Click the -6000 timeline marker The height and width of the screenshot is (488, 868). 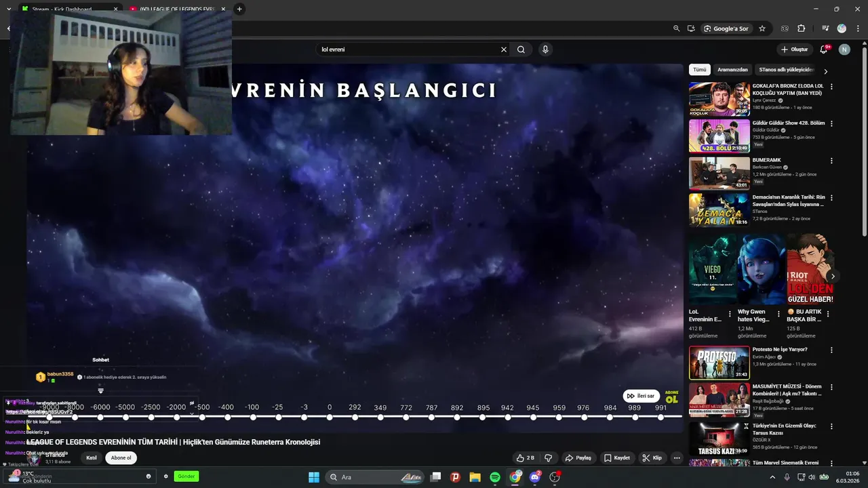[x=100, y=417]
